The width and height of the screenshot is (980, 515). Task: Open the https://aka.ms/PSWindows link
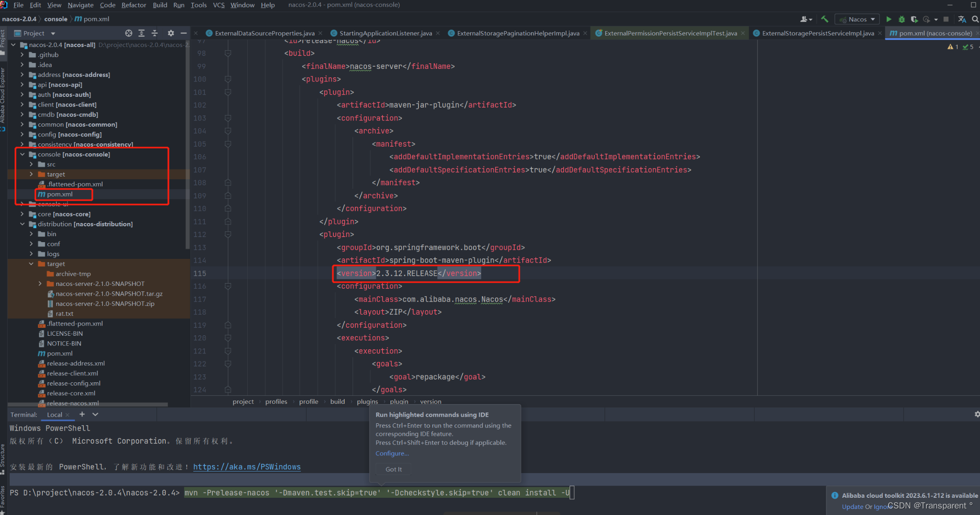[x=246, y=467]
